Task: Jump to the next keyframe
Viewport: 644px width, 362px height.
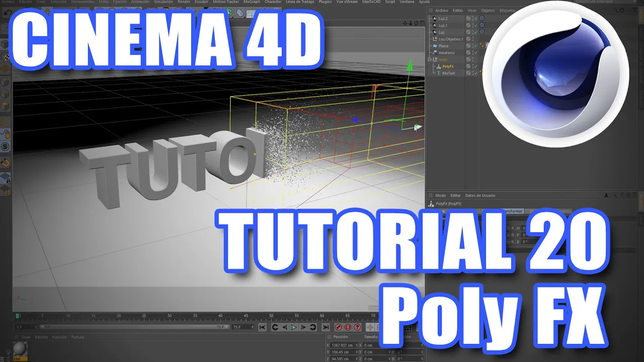Action: pyautogui.click(x=313, y=327)
